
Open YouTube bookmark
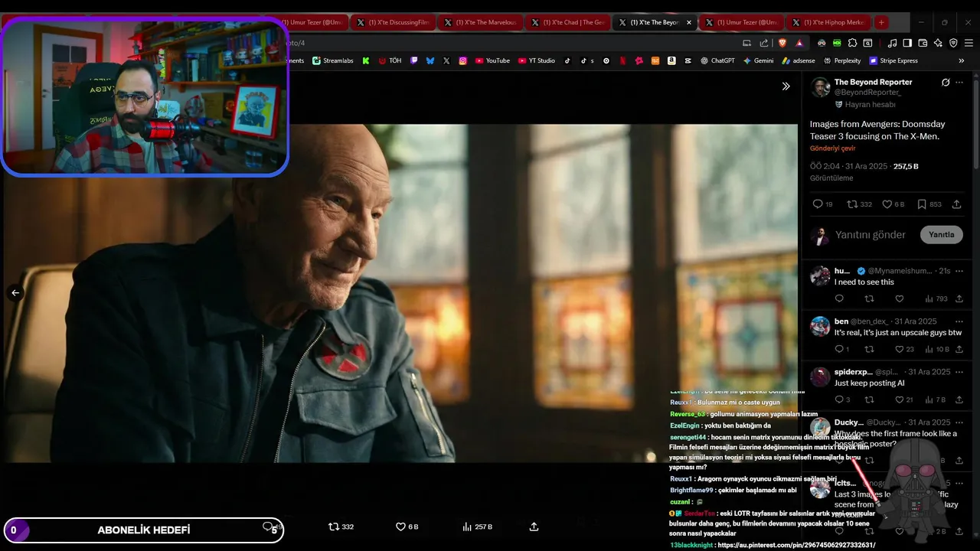coord(492,60)
